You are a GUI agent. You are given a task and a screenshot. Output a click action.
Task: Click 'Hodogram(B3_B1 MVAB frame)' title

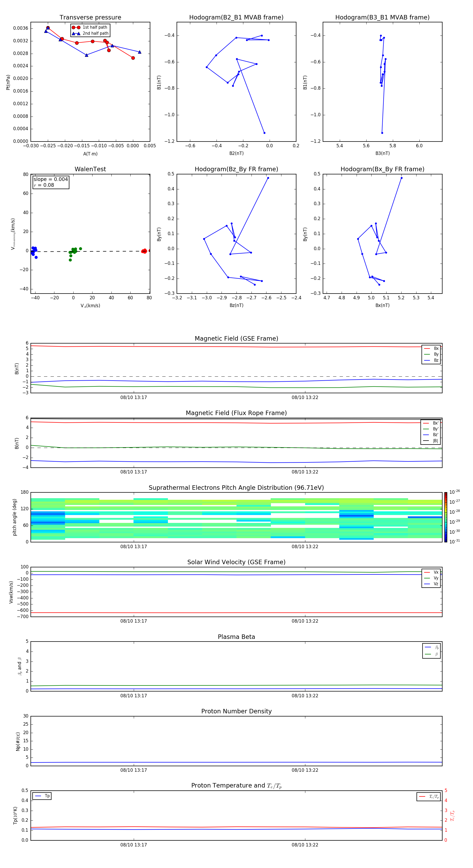coord(382,18)
